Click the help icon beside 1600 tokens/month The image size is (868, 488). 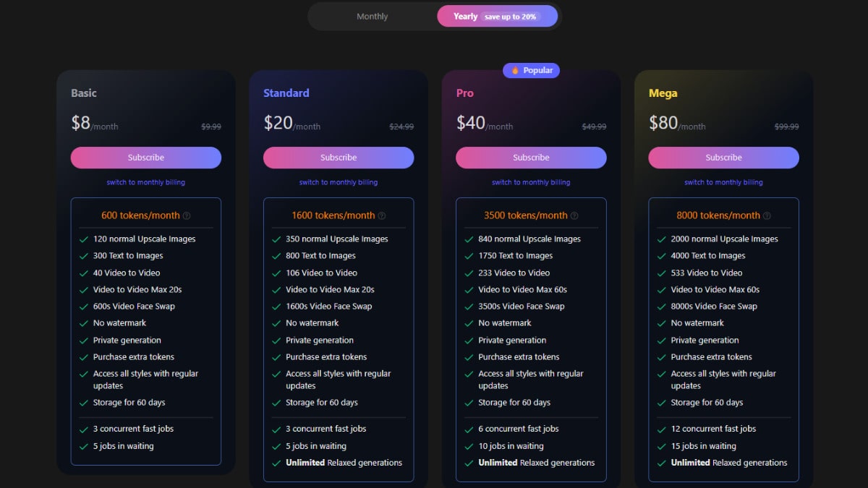pos(382,215)
